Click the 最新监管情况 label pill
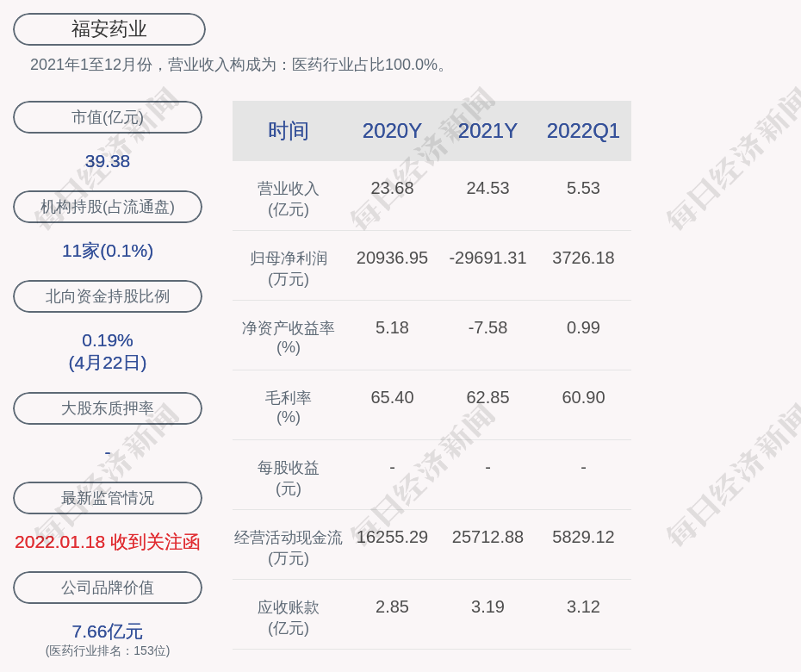Viewport: 801px width, 672px height. click(x=108, y=497)
